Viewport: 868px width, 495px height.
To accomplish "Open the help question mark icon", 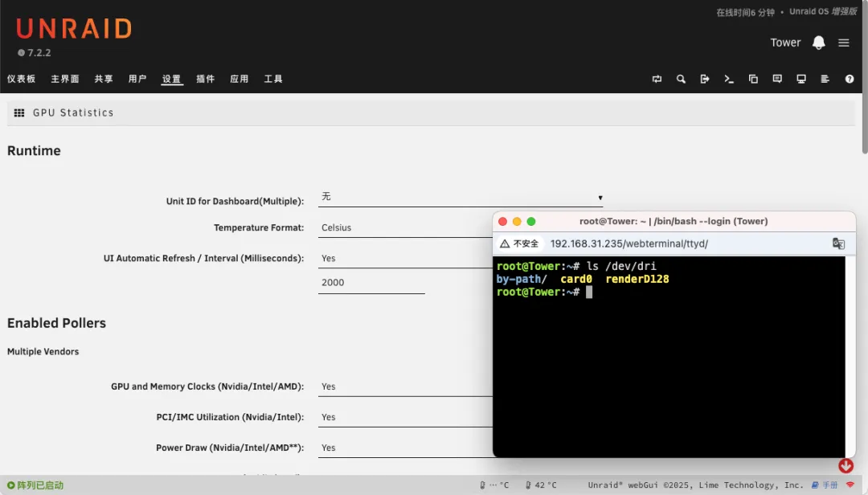I will (850, 79).
